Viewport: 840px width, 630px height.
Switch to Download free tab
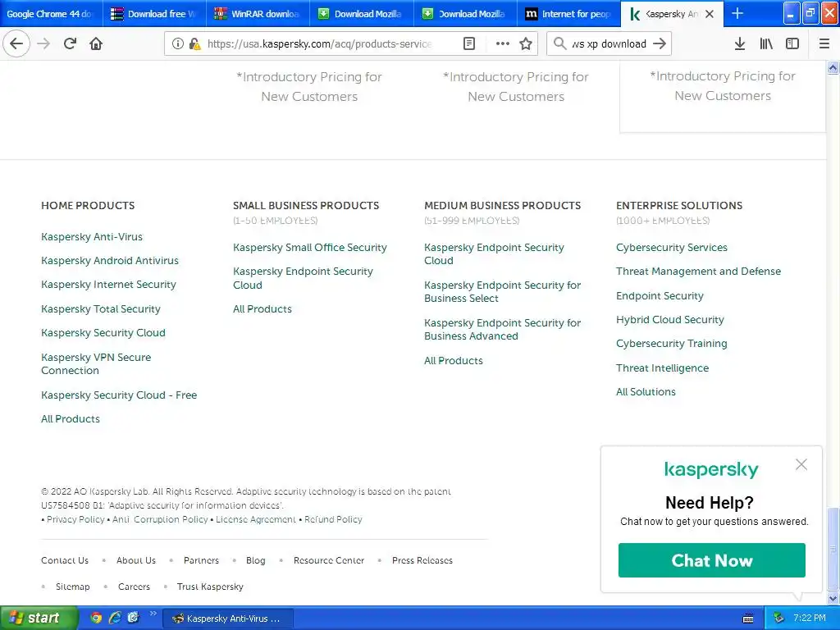coord(154,13)
